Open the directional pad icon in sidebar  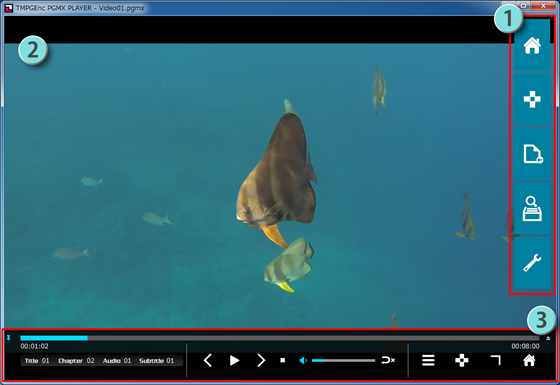tap(532, 99)
